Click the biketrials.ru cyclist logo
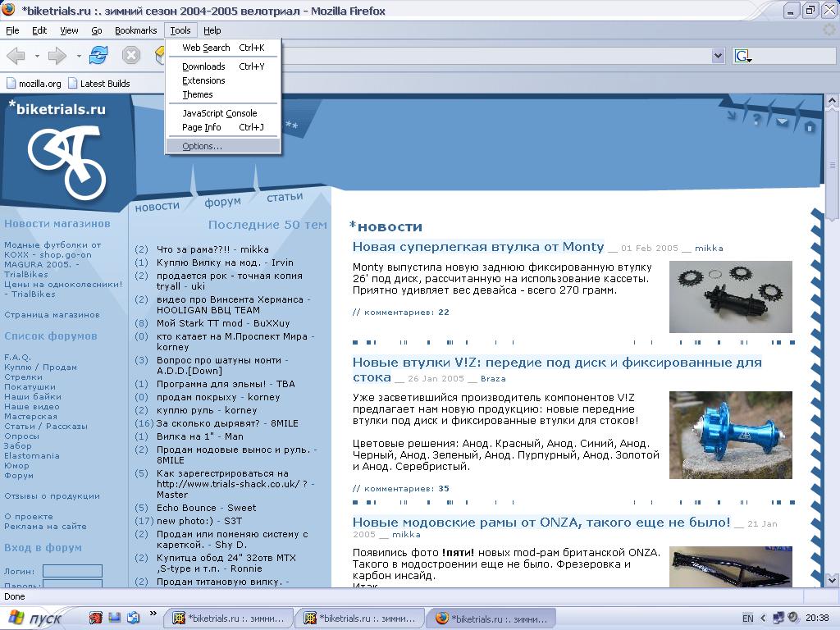Image resolution: width=840 pixels, height=630 pixels. 67,162
